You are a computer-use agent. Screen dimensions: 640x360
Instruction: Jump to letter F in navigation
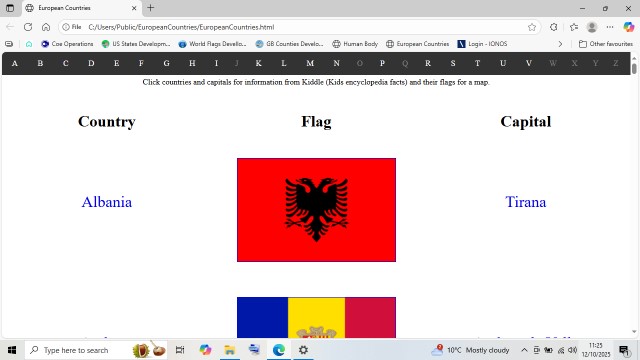[141, 63]
